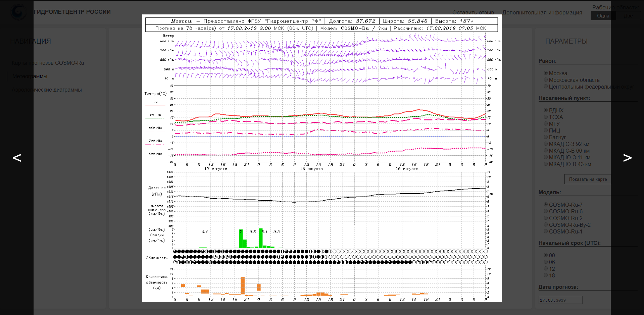Advance to the next image with the right arrow
The image size is (644, 315).
point(627,158)
